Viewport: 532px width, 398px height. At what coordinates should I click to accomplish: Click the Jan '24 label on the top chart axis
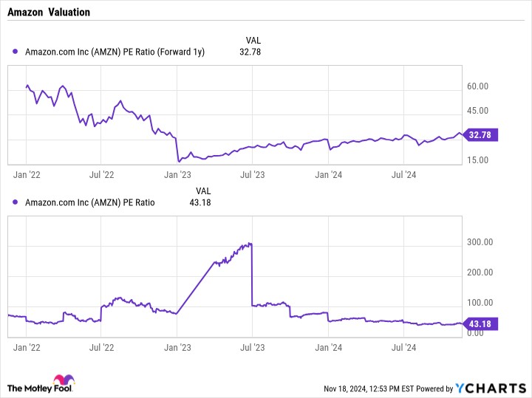[328, 175]
